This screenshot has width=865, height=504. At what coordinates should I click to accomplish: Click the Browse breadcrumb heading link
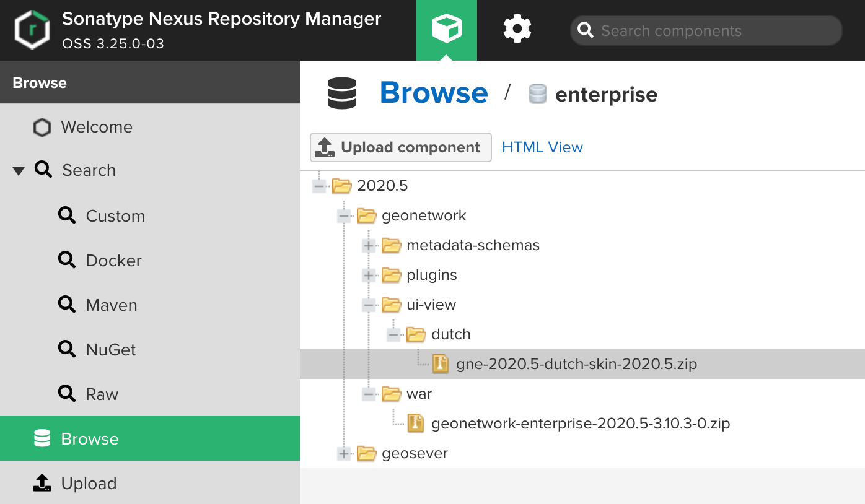tap(434, 93)
